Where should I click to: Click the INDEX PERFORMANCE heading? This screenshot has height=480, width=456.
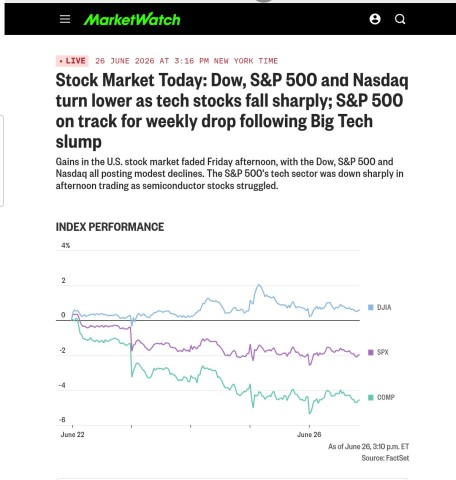[110, 227]
